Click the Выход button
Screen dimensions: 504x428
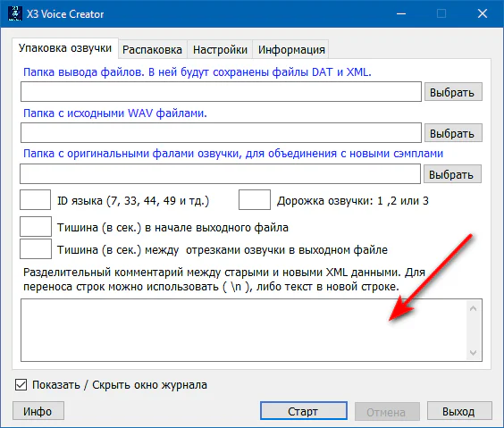(459, 411)
